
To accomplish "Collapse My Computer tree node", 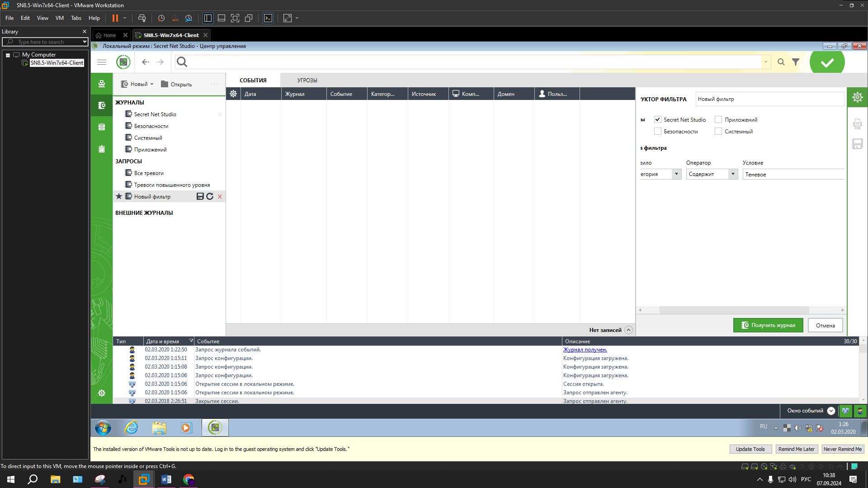I will click(8, 55).
